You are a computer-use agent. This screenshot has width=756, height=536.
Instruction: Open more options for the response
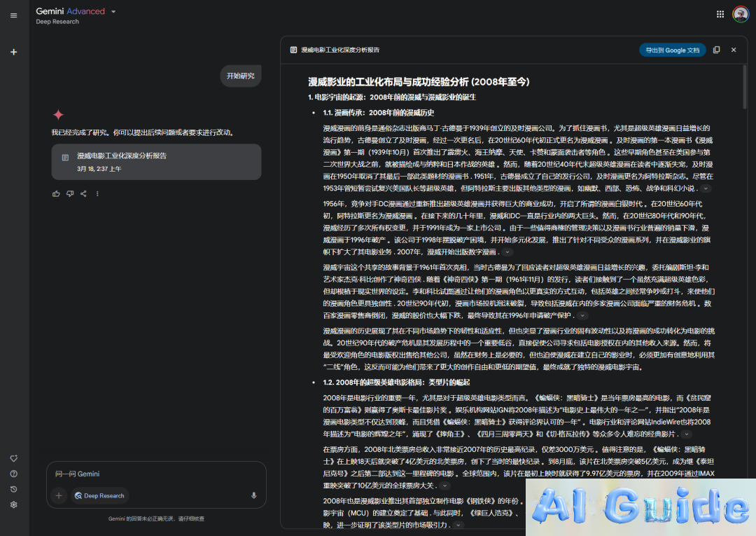(x=97, y=193)
